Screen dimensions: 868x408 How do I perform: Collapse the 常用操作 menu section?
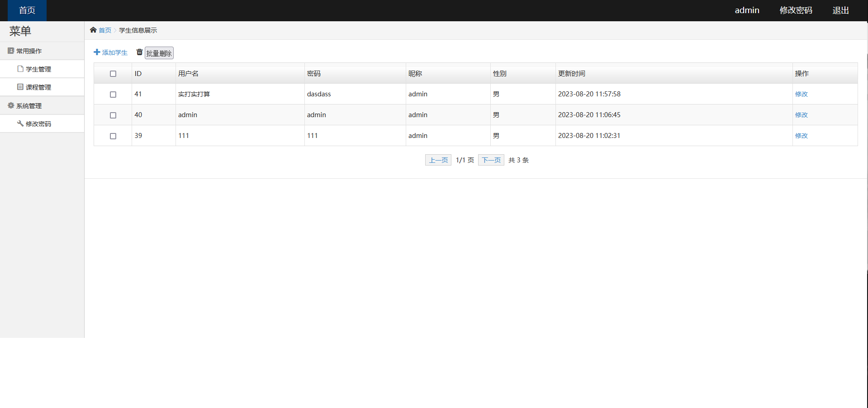[x=42, y=51]
